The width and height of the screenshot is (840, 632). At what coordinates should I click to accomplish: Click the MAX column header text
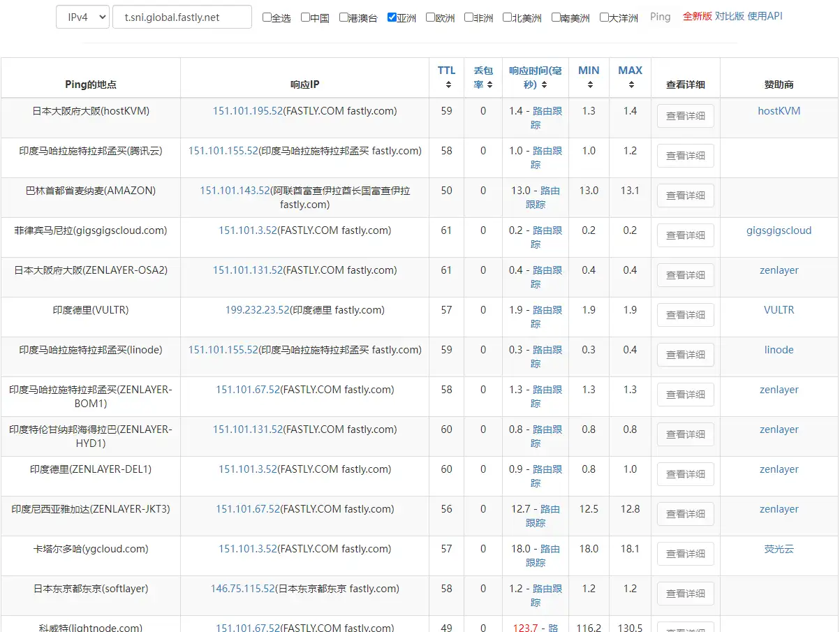pyautogui.click(x=631, y=71)
